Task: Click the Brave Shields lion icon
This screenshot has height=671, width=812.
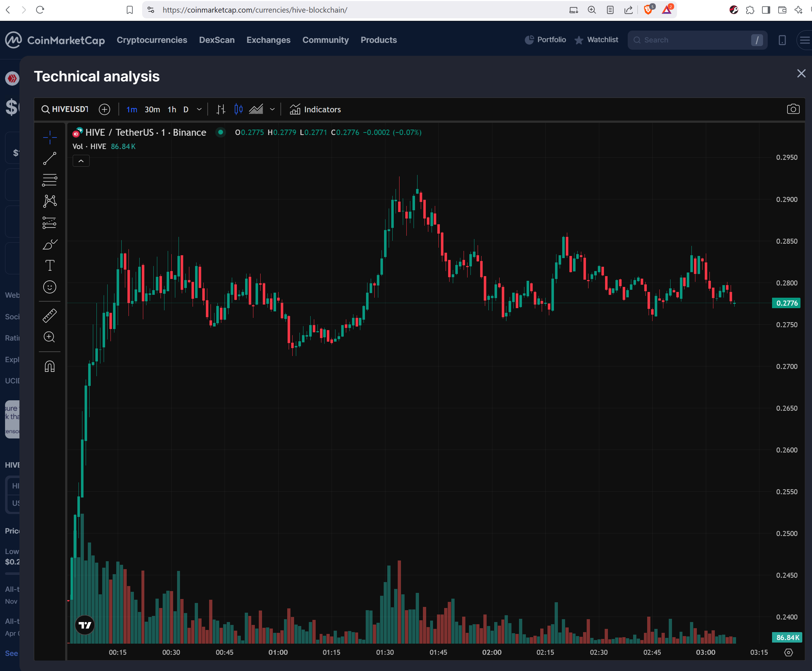Action: click(x=648, y=10)
